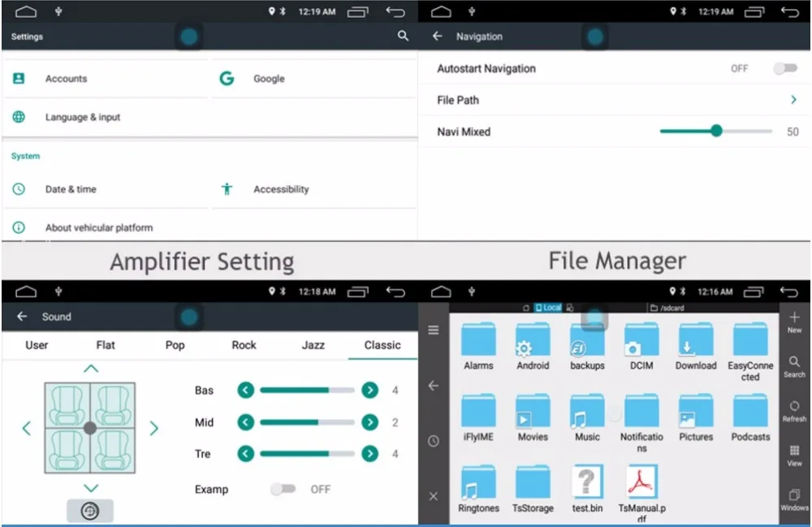Open the Alarms folder
This screenshot has width=812, height=527.
click(x=478, y=346)
